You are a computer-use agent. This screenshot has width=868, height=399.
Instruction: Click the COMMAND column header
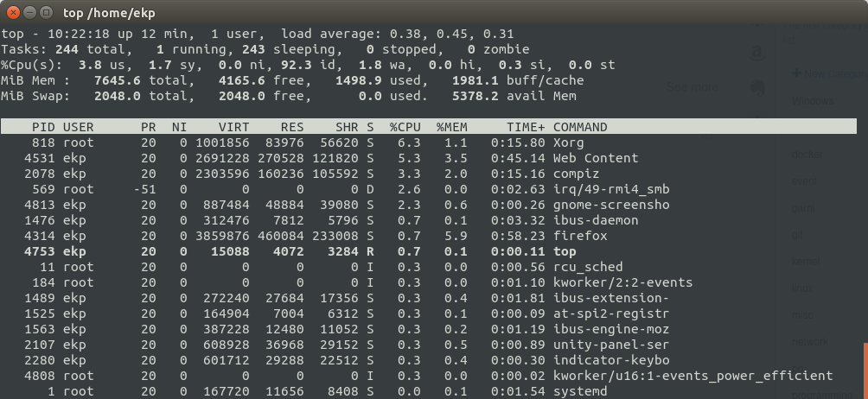tap(580, 127)
